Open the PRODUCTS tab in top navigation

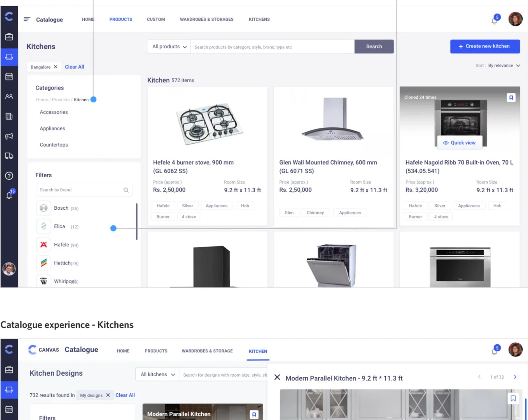tap(121, 19)
